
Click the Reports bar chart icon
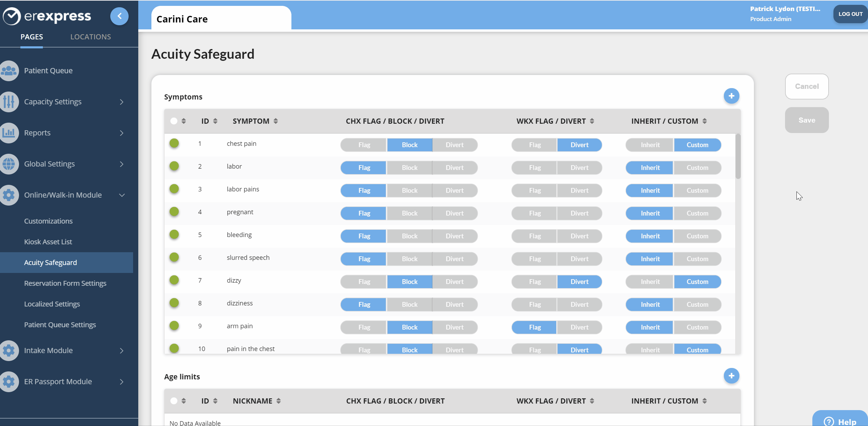coord(9,133)
